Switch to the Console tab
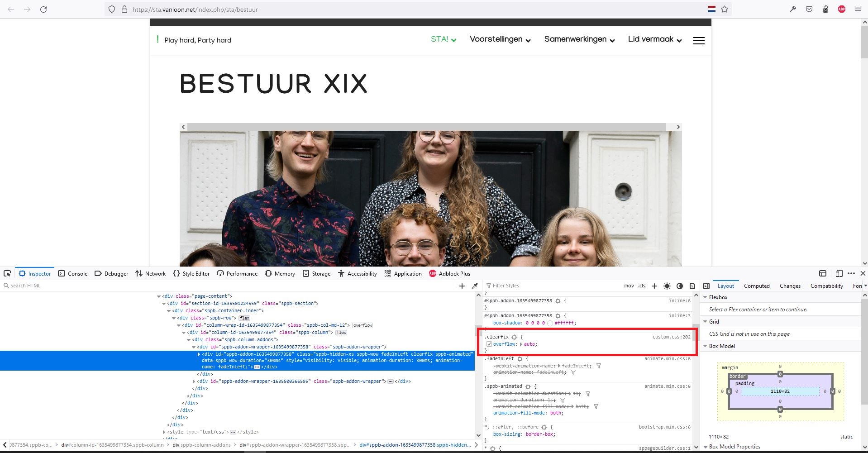This screenshot has width=868, height=453. click(x=73, y=274)
